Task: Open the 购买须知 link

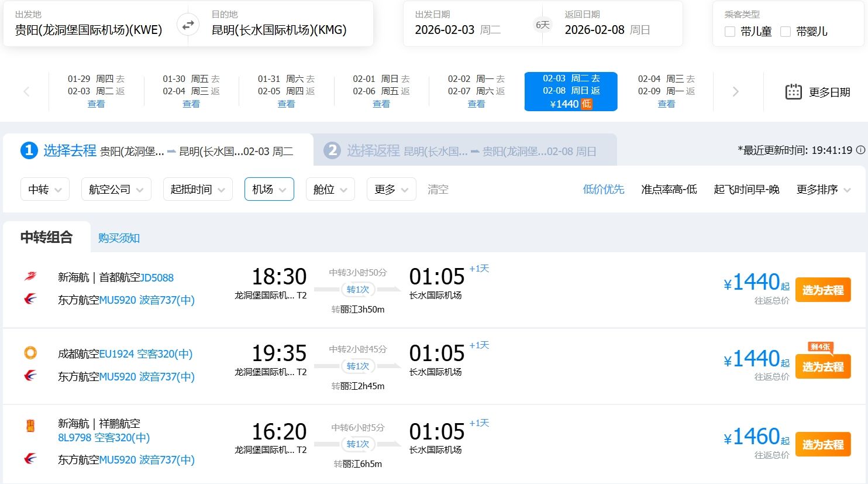Action: 119,238
